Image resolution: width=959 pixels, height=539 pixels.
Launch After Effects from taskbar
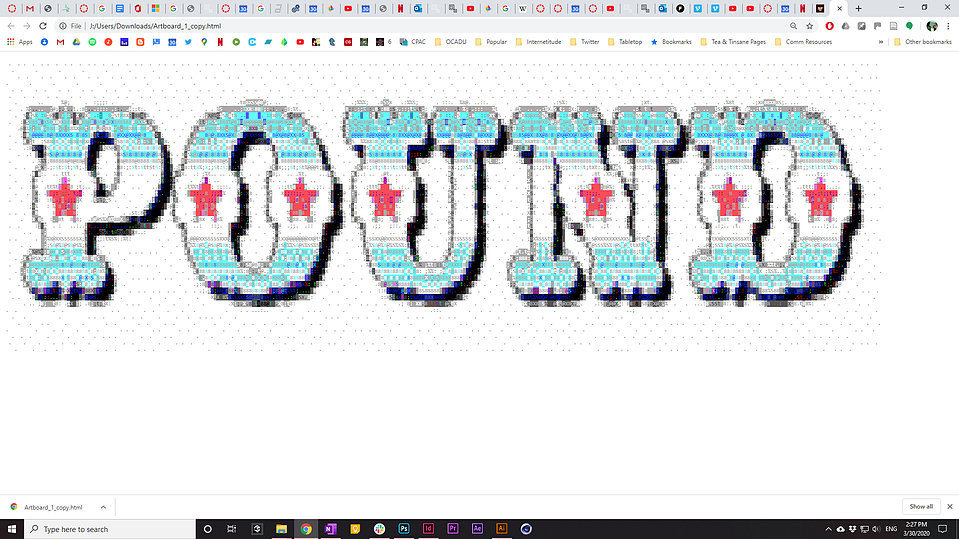(x=477, y=529)
